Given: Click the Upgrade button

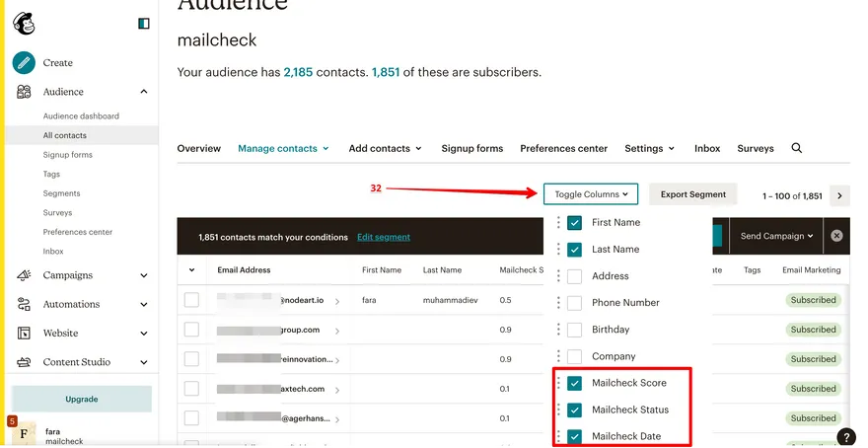Looking at the screenshot, I should point(81,399).
